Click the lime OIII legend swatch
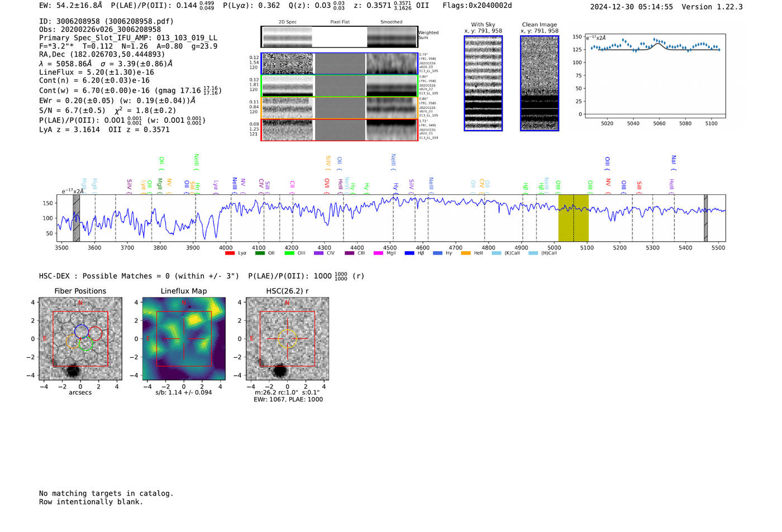The height and width of the screenshot is (532, 782). pyautogui.click(x=289, y=253)
